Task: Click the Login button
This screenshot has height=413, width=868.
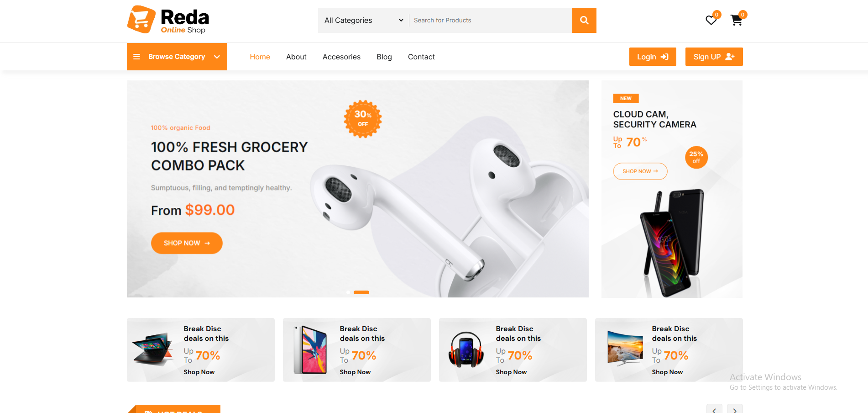Action: tap(653, 57)
